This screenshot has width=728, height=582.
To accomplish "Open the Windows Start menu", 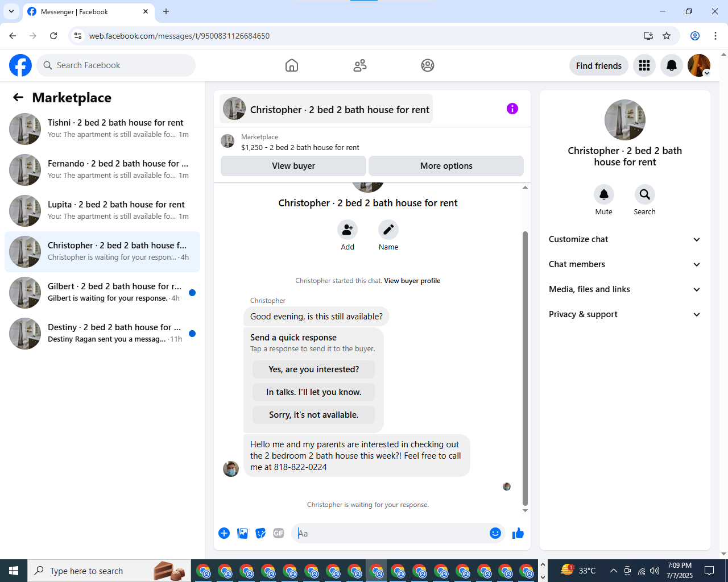I will (x=14, y=571).
